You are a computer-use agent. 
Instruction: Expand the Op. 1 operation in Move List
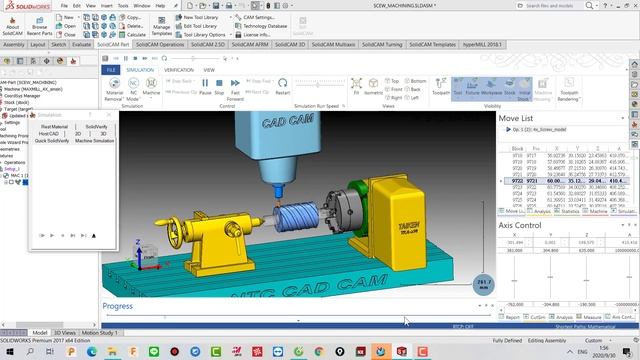coord(508,129)
